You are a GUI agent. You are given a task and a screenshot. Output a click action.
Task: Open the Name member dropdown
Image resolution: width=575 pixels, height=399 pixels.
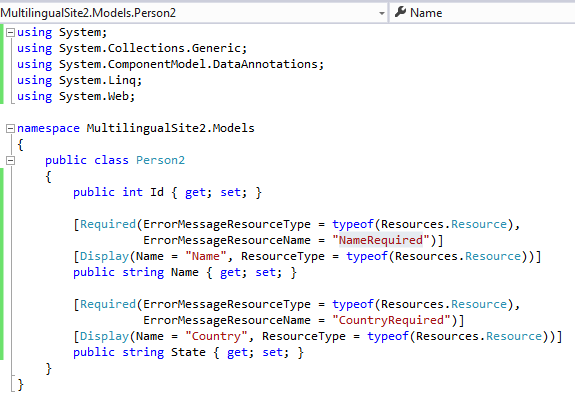(x=482, y=13)
